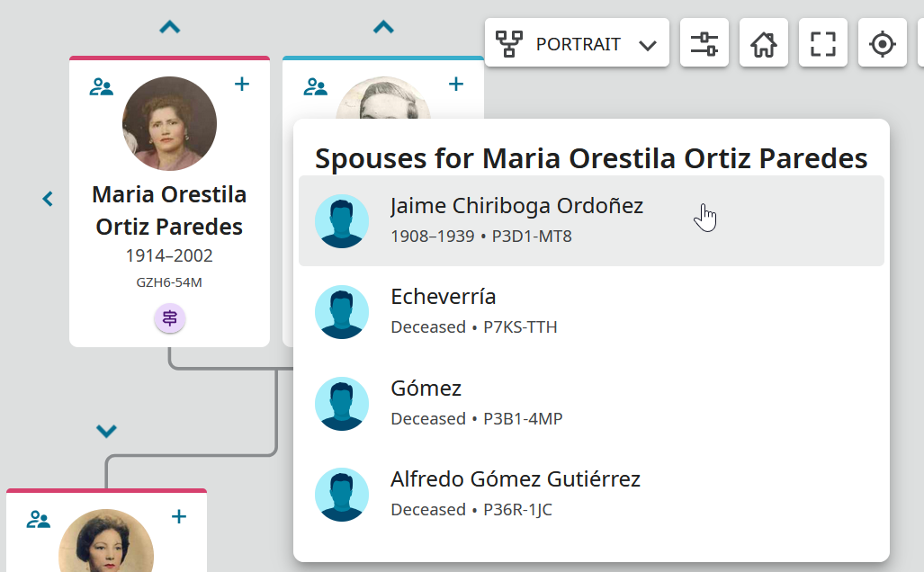Click the recenter target icon
924x572 pixels.
(x=883, y=43)
